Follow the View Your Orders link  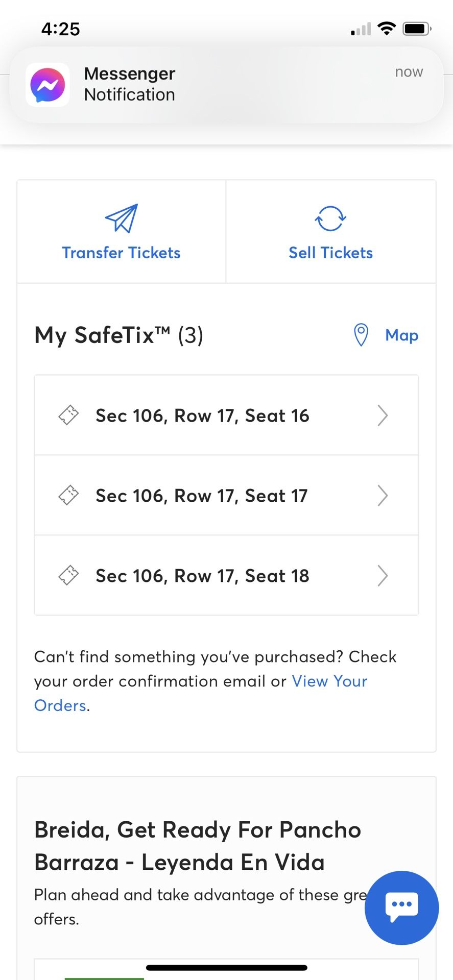[201, 693]
